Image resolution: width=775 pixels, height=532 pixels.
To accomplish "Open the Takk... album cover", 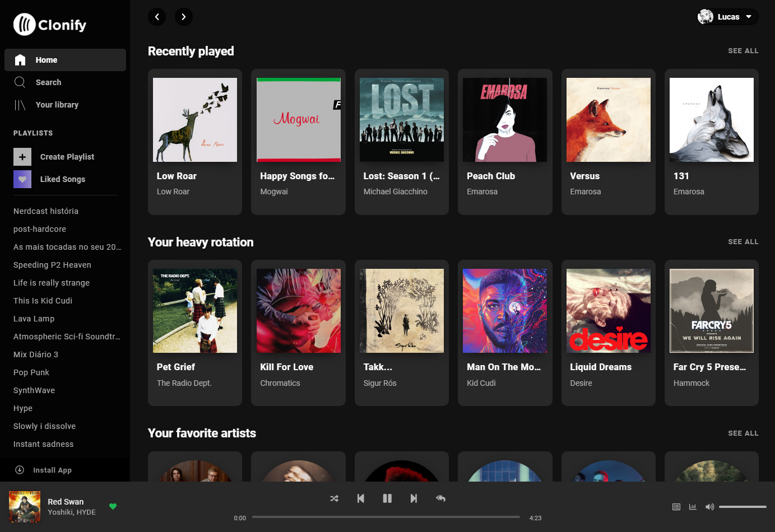I will pyautogui.click(x=402, y=311).
